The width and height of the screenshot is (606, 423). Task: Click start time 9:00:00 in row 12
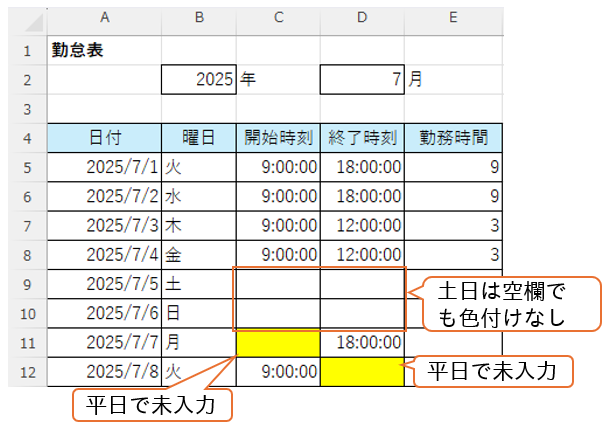(x=278, y=372)
